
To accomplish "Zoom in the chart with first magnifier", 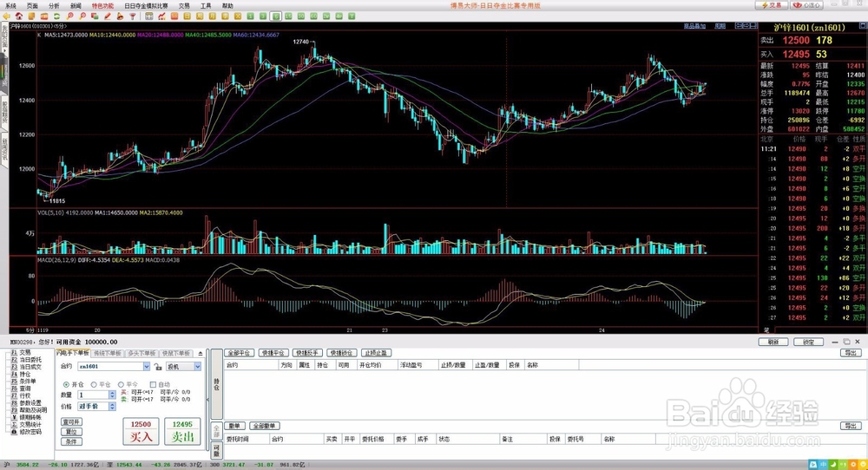I will [x=69, y=16].
